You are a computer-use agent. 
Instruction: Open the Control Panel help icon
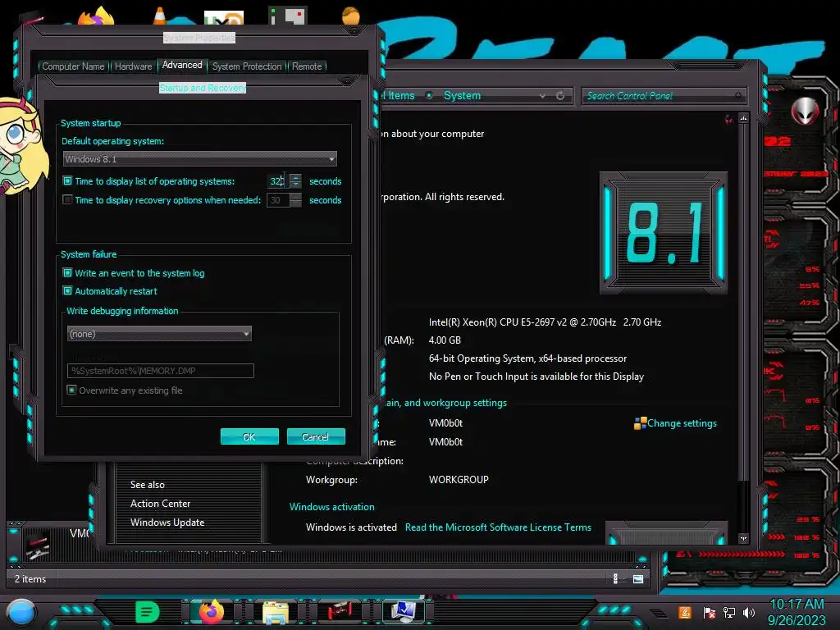tap(728, 119)
